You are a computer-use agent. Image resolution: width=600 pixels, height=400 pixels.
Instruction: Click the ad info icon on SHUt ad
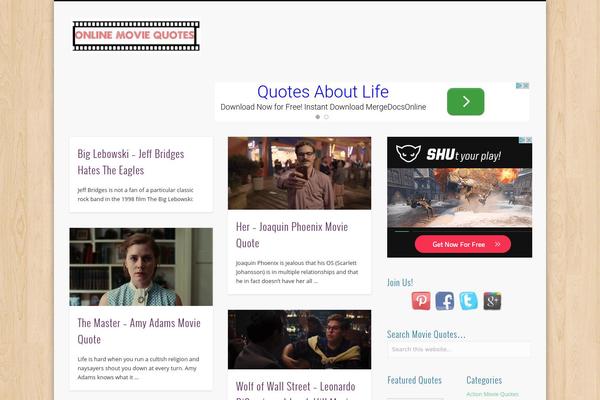click(x=522, y=140)
